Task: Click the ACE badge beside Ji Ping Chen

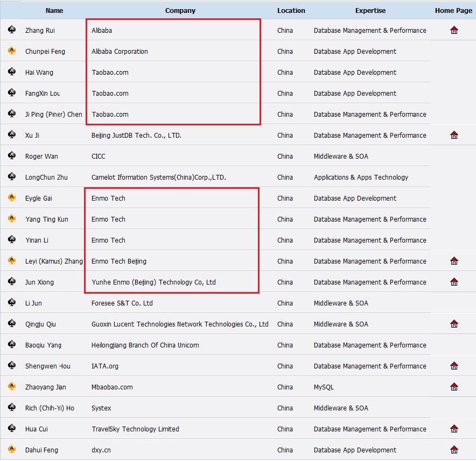Action: [12, 113]
